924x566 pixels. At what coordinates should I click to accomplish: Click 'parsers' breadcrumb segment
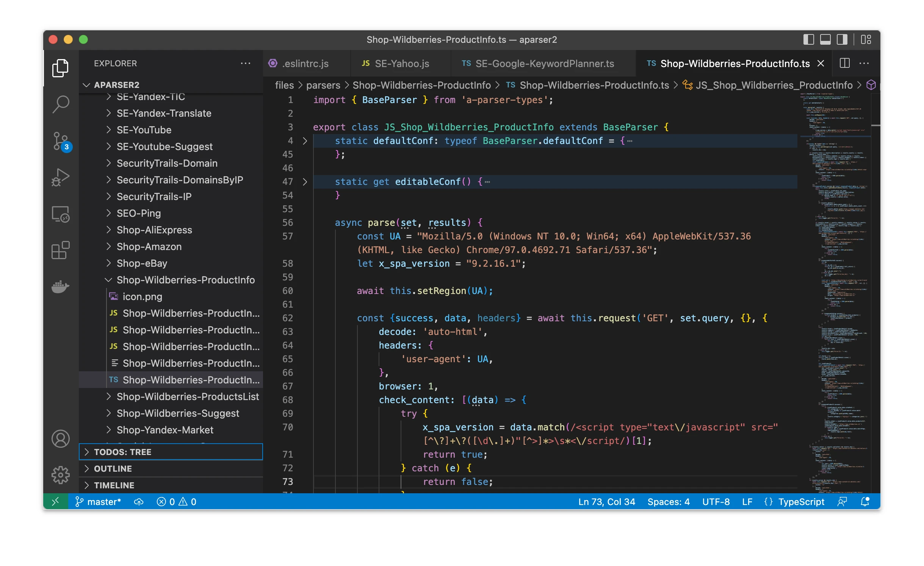[x=323, y=85]
